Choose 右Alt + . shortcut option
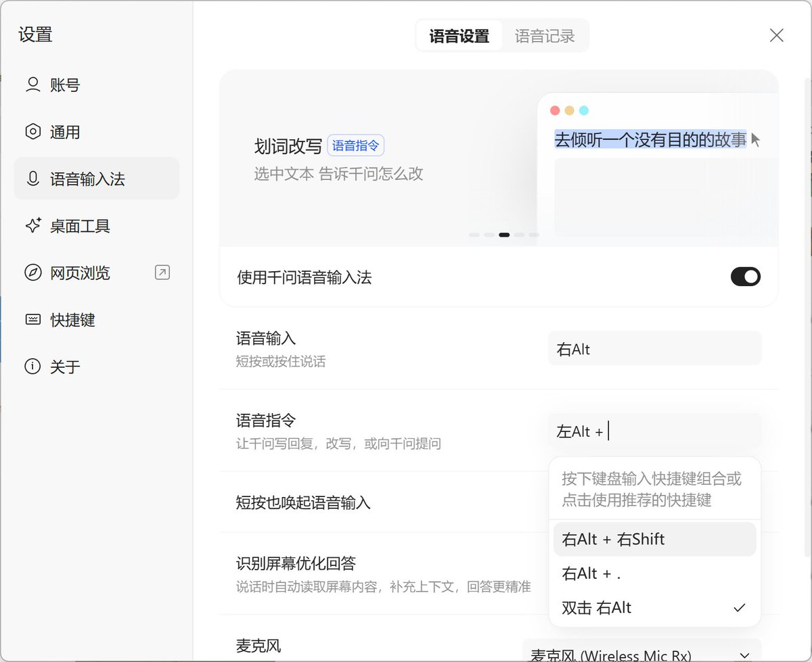812x662 pixels. [x=654, y=573]
